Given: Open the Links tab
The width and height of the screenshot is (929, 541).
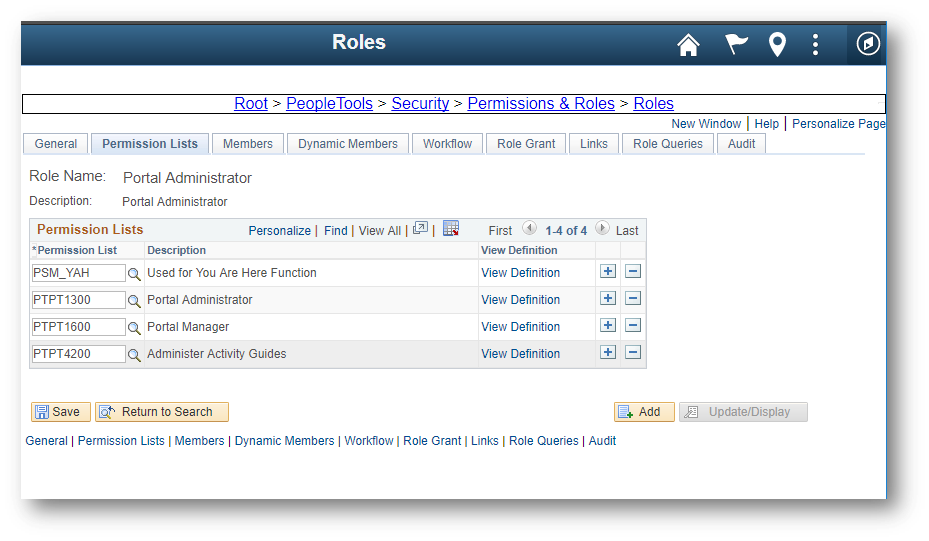Looking at the screenshot, I should [594, 144].
